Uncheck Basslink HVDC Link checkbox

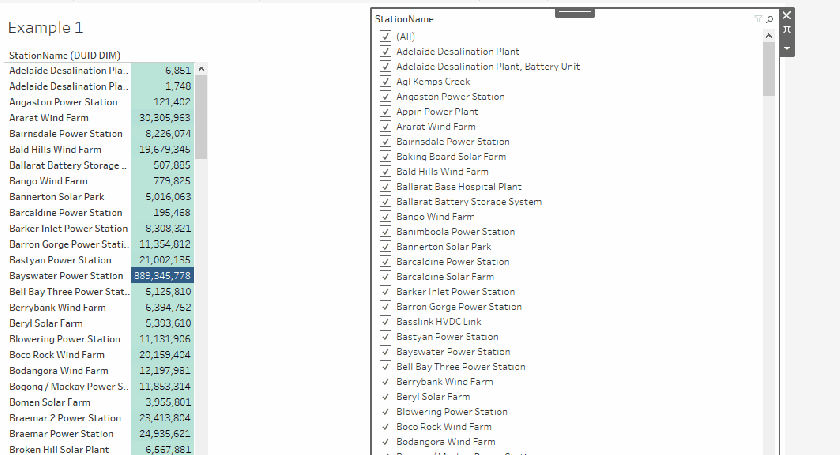click(384, 322)
